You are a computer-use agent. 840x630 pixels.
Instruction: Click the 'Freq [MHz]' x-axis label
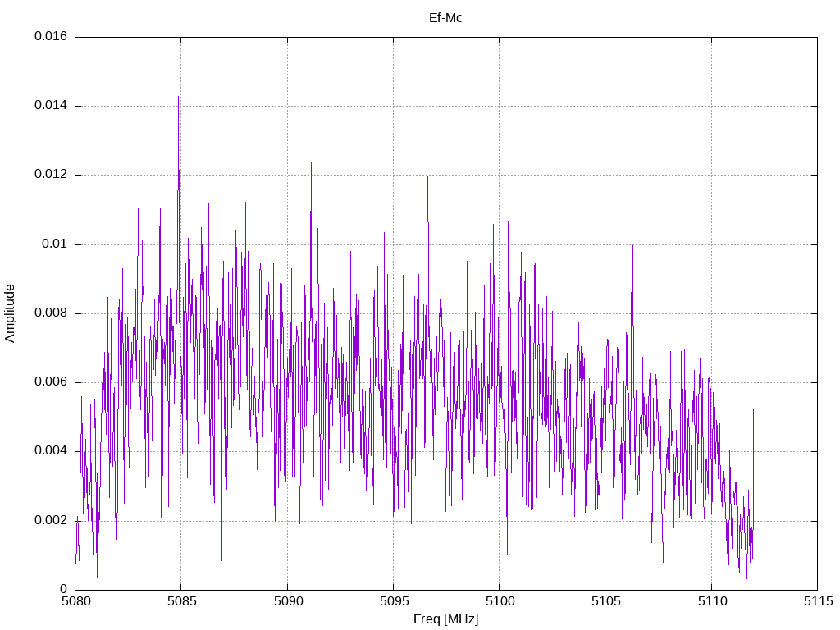[x=445, y=619]
